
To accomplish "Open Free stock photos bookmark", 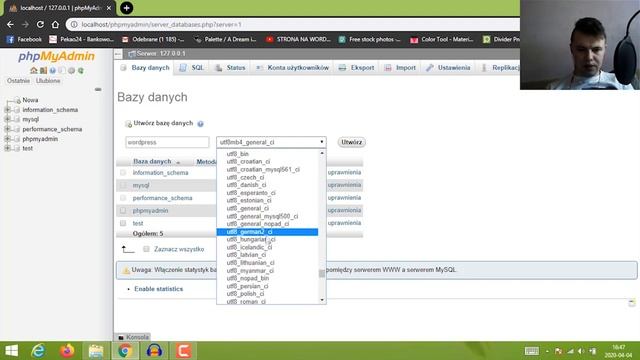I will tap(370, 40).
